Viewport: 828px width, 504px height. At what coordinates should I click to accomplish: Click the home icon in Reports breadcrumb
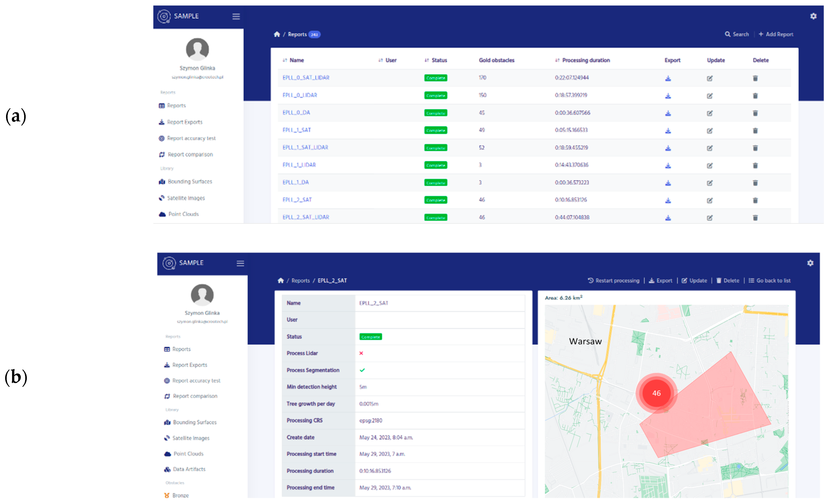tap(277, 34)
